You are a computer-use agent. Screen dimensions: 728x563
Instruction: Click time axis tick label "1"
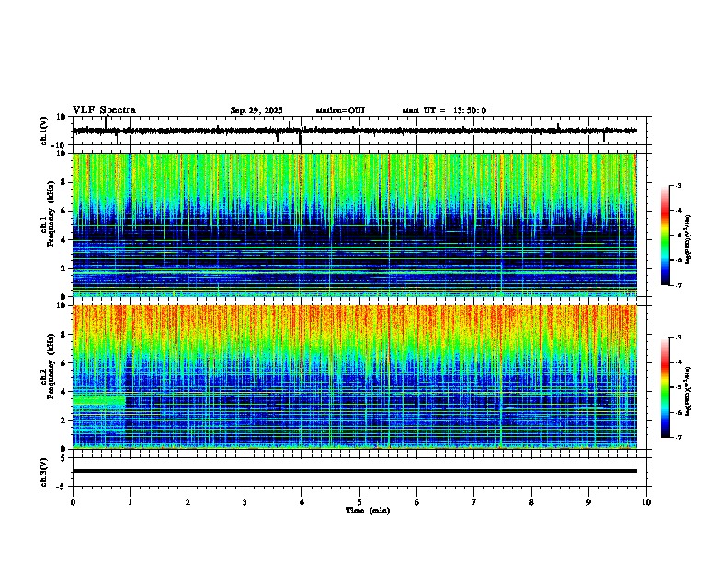[130, 502]
